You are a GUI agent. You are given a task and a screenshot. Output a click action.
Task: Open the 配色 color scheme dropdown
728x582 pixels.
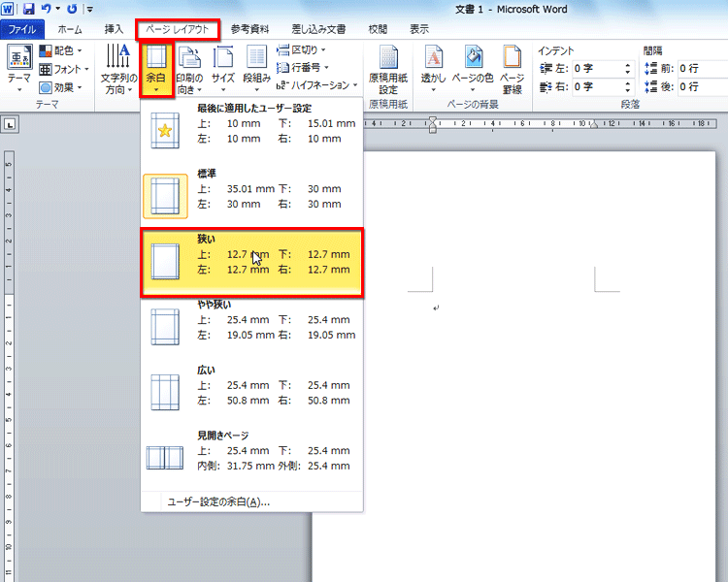(61, 50)
